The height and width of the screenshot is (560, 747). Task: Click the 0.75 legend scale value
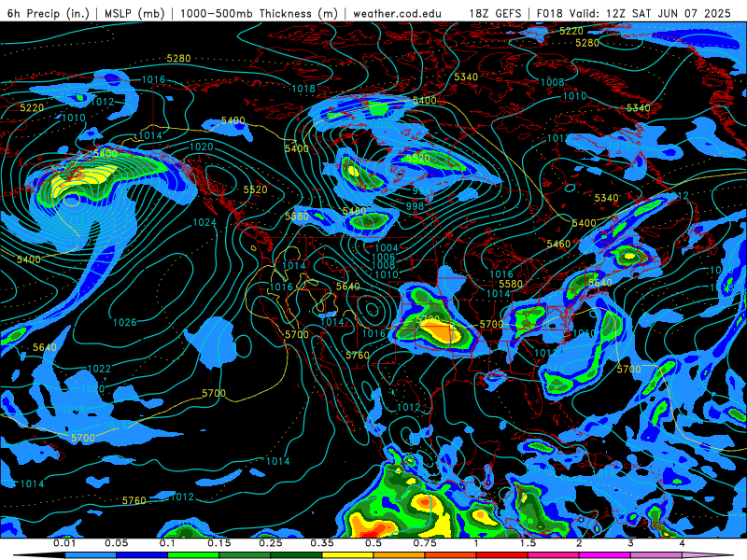pyautogui.click(x=425, y=543)
